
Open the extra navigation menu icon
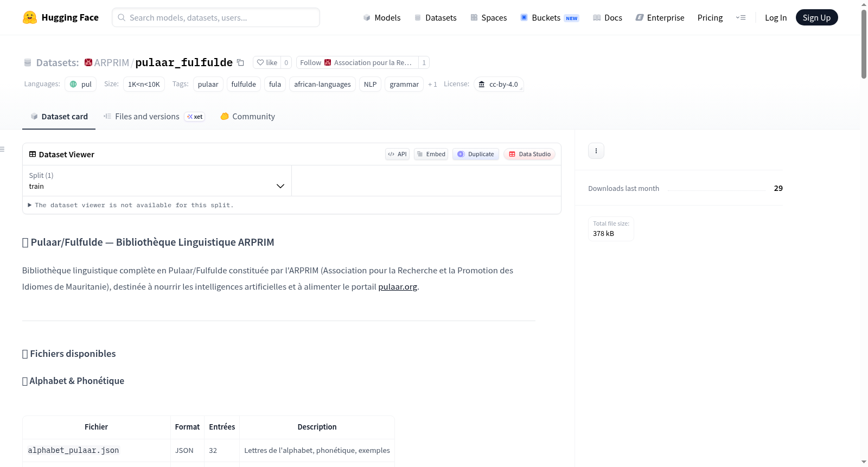tap(741, 17)
